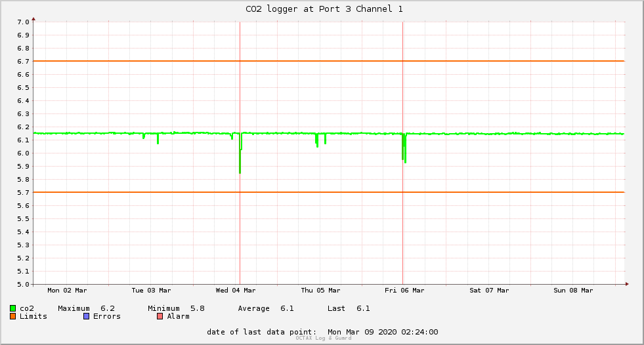This screenshot has height=345, width=644.
Task: Click the upper orange limit line at 6.7
Action: 329,61
